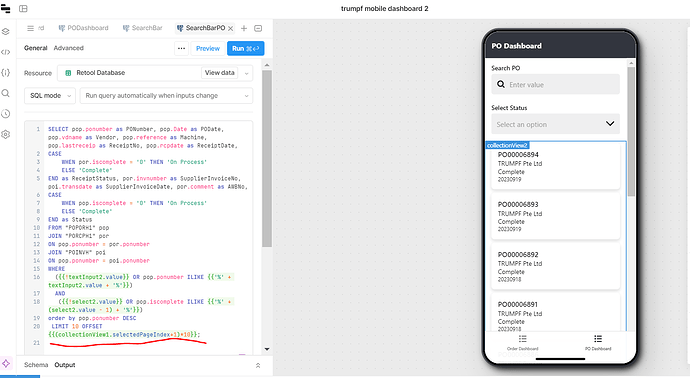Expand the SQL mode dropdown
Screen dimensions: 690x378
click(x=50, y=95)
